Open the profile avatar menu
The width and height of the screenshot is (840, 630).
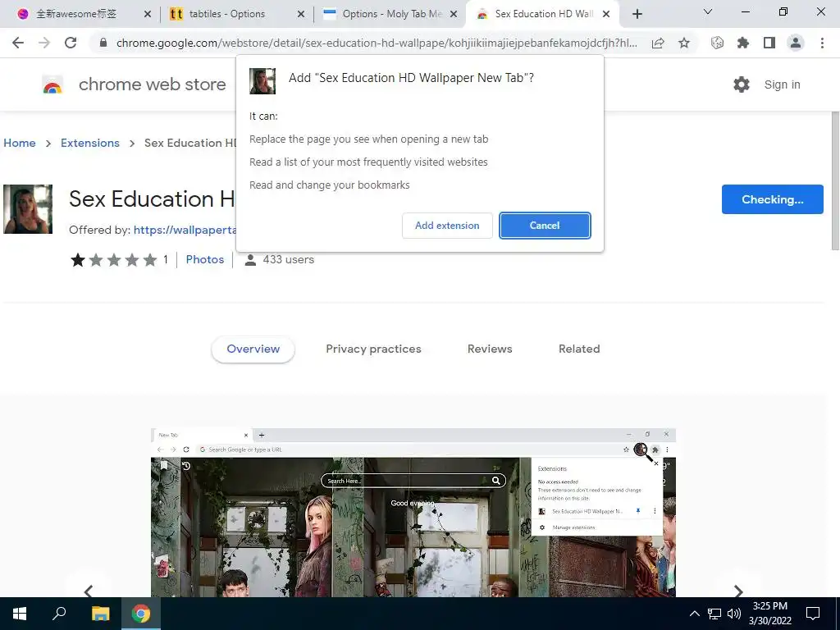pos(796,43)
